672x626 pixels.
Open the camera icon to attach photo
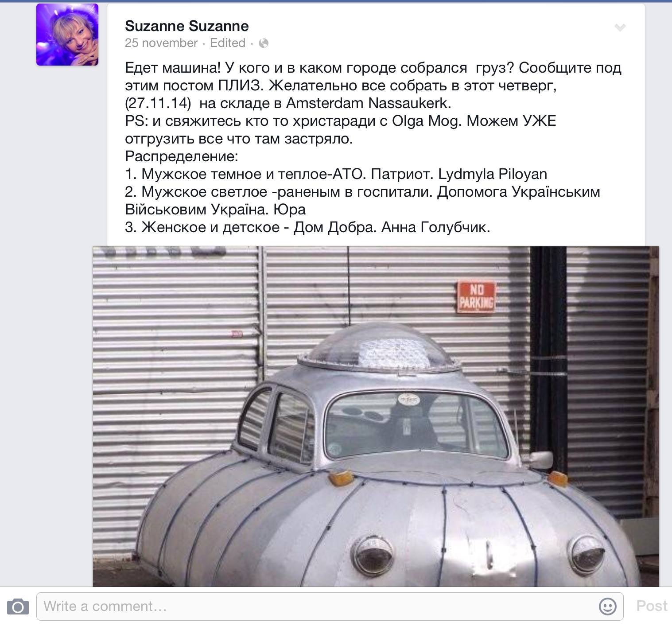(x=18, y=607)
